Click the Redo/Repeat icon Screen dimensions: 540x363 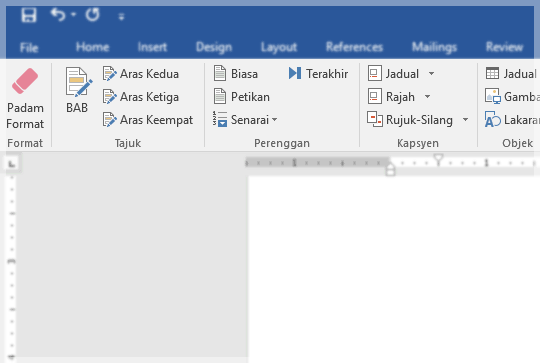click(x=92, y=15)
